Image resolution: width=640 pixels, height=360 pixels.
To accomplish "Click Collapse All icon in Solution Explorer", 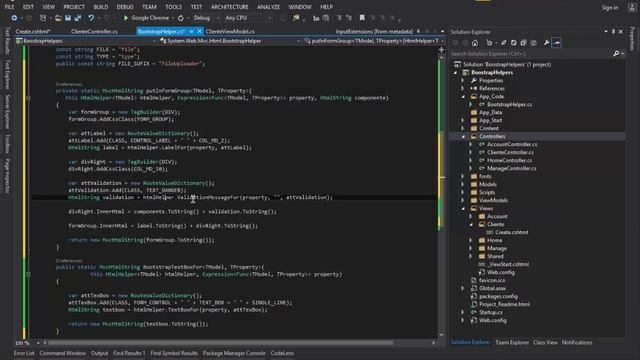I will 523,43.
